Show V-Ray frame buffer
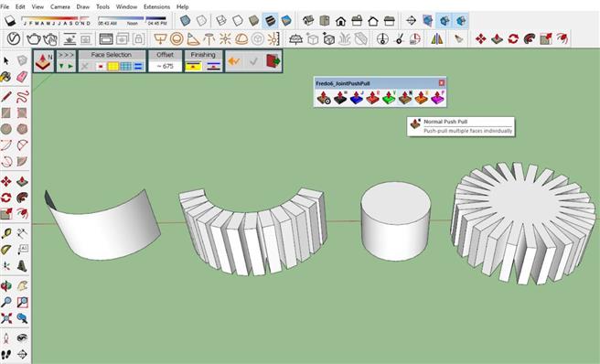The height and width of the screenshot is (364, 600). [106, 38]
